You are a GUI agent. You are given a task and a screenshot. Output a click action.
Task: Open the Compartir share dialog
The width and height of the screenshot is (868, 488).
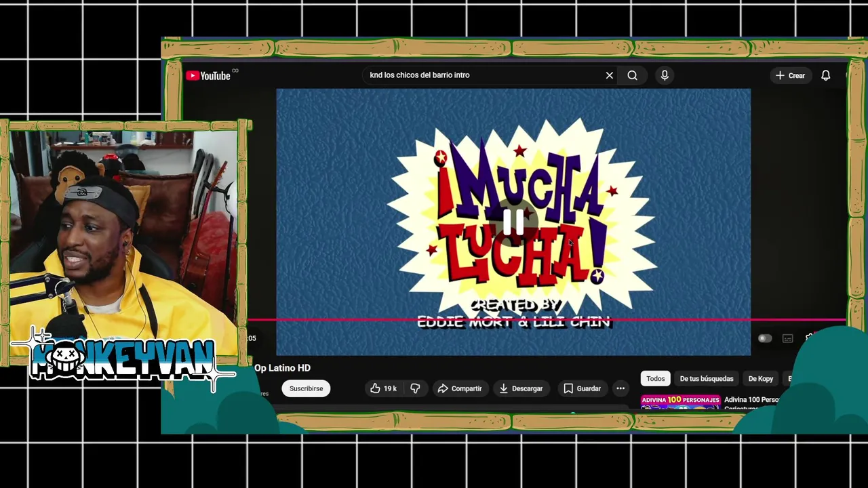coord(460,388)
